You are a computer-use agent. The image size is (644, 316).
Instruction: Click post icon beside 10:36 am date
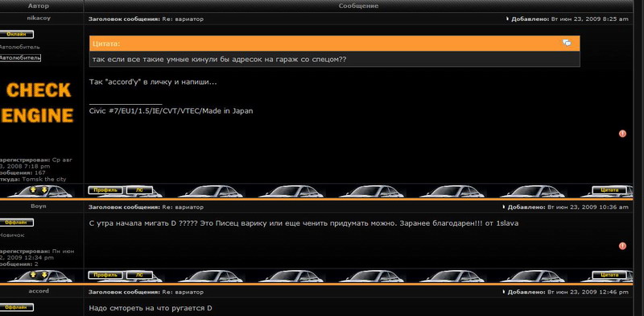tap(504, 207)
